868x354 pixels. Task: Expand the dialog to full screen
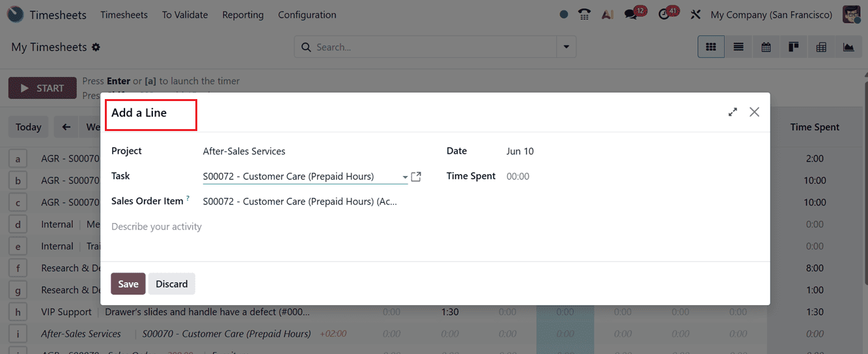pyautogui.click(x=733, y=112)
